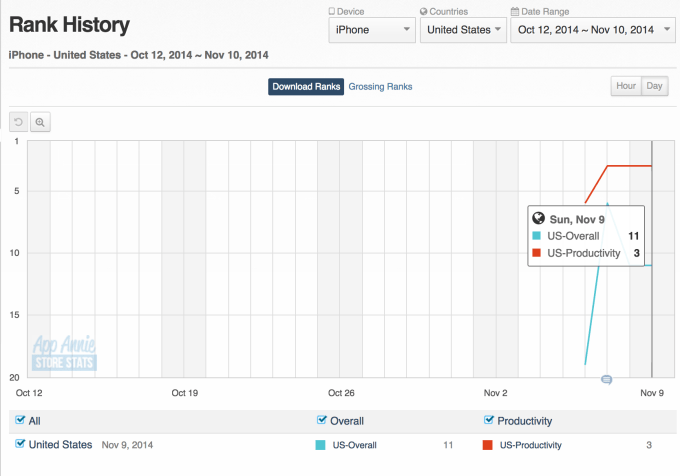Viewport: 680px width, 476px height.
Task: Click the App Annie Store Stats watermark logo
Action: tap(66, 353)
